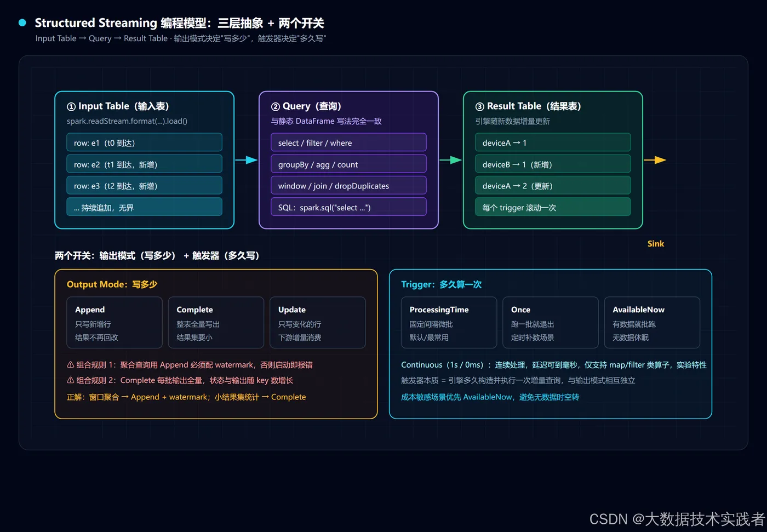Click the warning triangle for 组合规则 2
The image size is (767, 532).
70,380
